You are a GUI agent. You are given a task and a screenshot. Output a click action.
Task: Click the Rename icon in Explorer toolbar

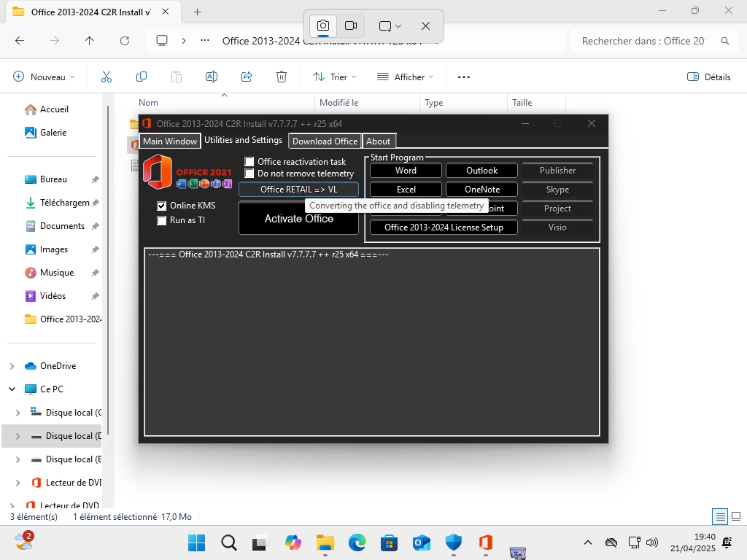point(212,77)
